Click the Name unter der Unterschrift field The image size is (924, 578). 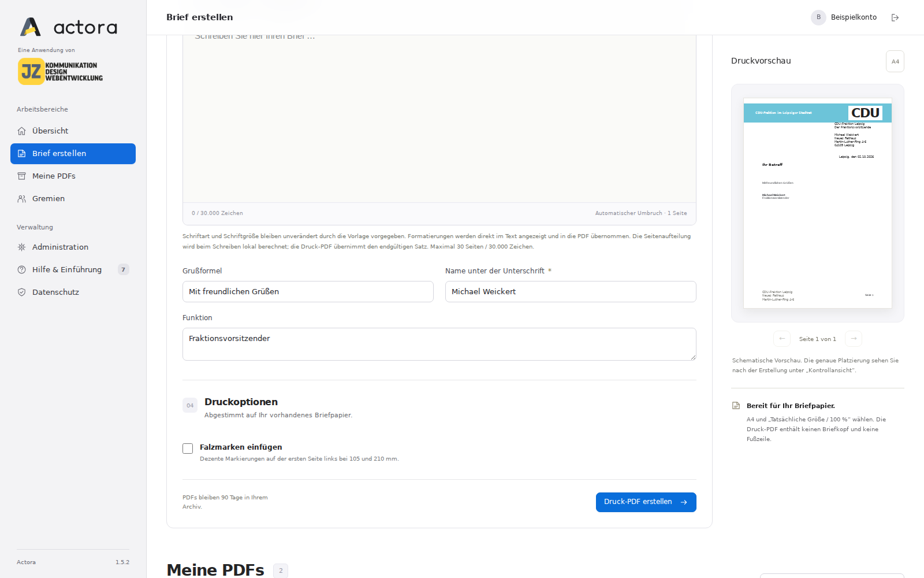pos(571,292)
